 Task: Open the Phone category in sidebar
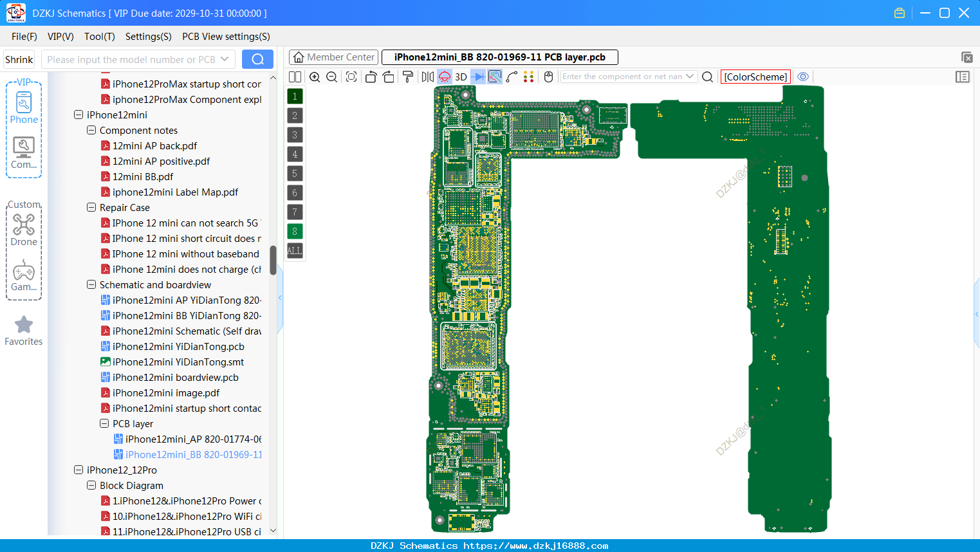tap(24, 107)
